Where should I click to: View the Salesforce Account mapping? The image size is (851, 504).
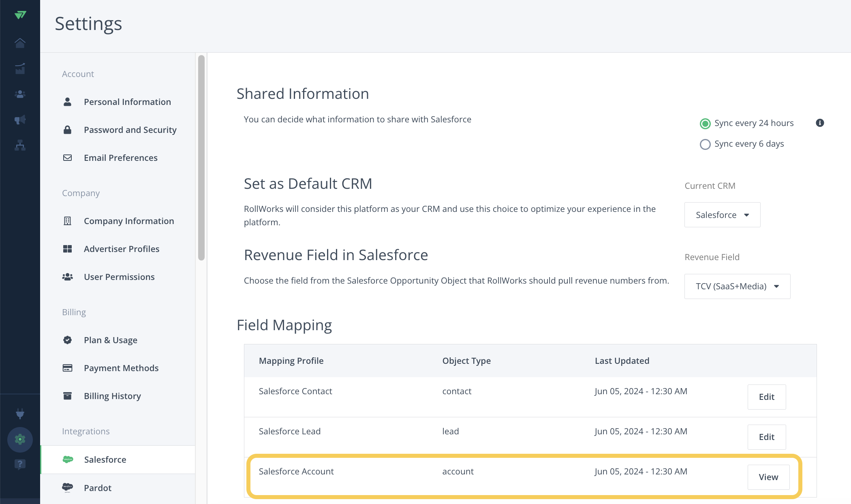768,477
